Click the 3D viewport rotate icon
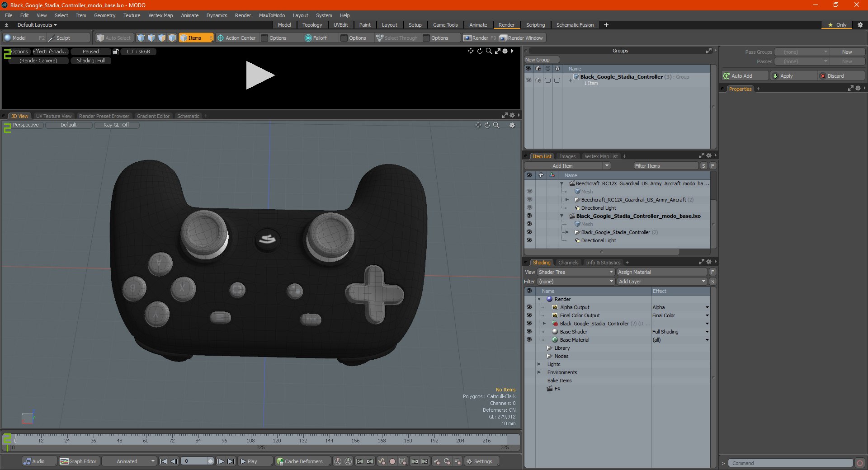 point(487,125)
